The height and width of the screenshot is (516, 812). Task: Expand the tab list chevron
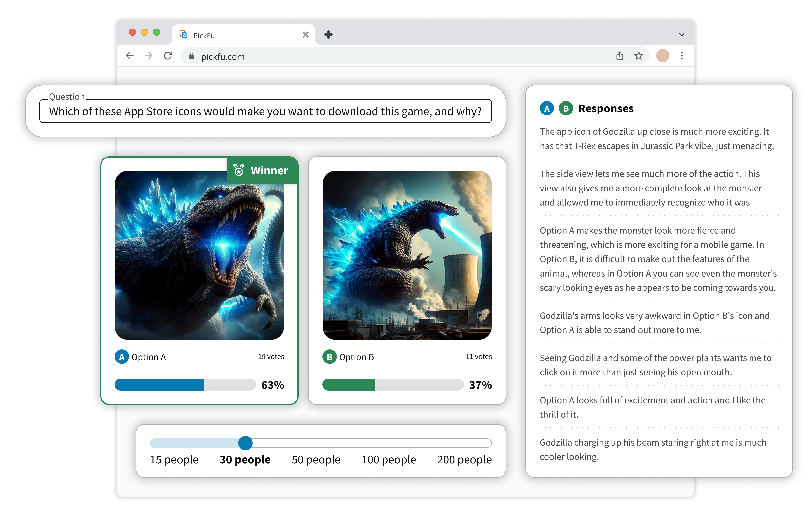pyautogui.click(x=681, y=35)
